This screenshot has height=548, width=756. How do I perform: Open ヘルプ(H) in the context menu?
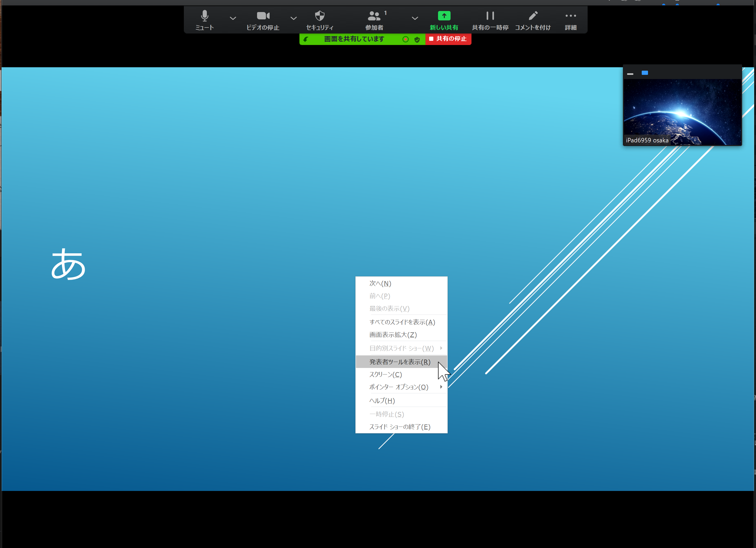pos(401,400)
